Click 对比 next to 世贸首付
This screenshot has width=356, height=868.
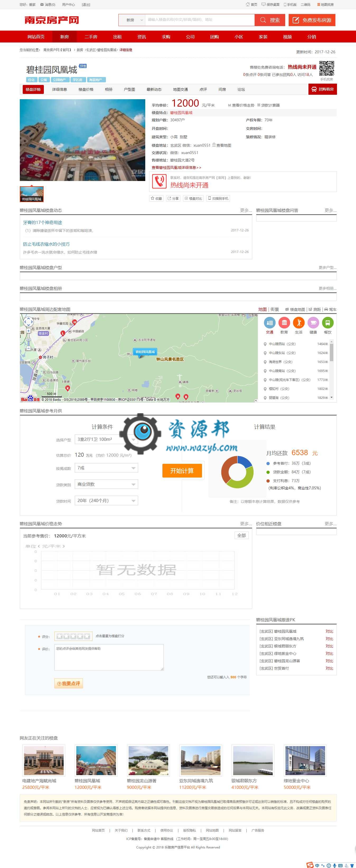coord(329,668)
